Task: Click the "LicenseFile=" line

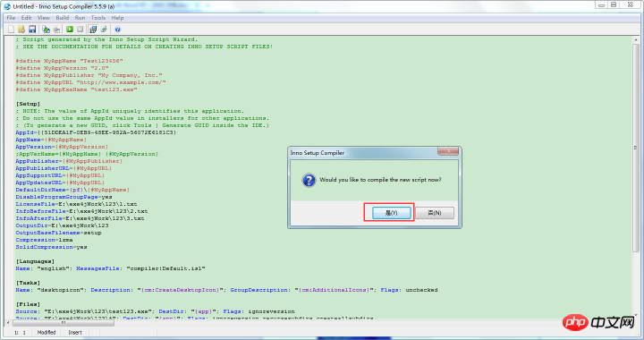Action: click(76, 204)
